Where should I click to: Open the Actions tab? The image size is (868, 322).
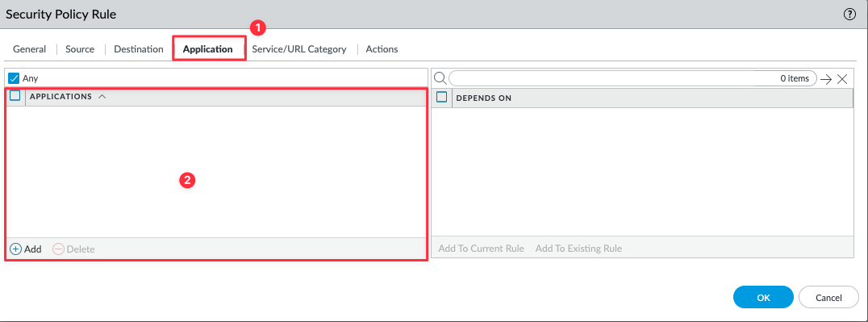click(x=382, y=48)
